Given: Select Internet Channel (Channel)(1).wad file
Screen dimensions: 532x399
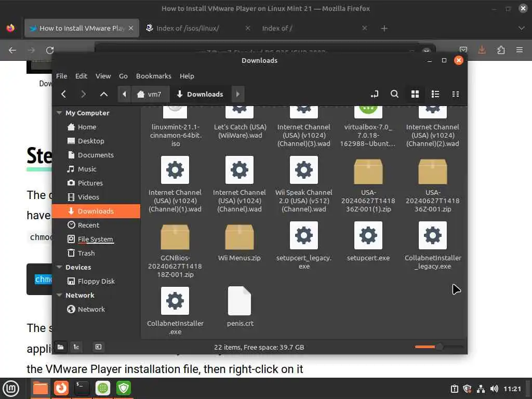Looking at the screenshot, I should 175,184.
